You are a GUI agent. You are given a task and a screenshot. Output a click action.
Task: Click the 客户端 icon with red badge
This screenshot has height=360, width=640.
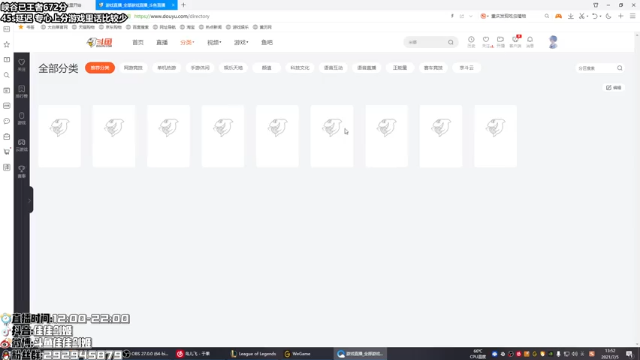pos(516,40)
